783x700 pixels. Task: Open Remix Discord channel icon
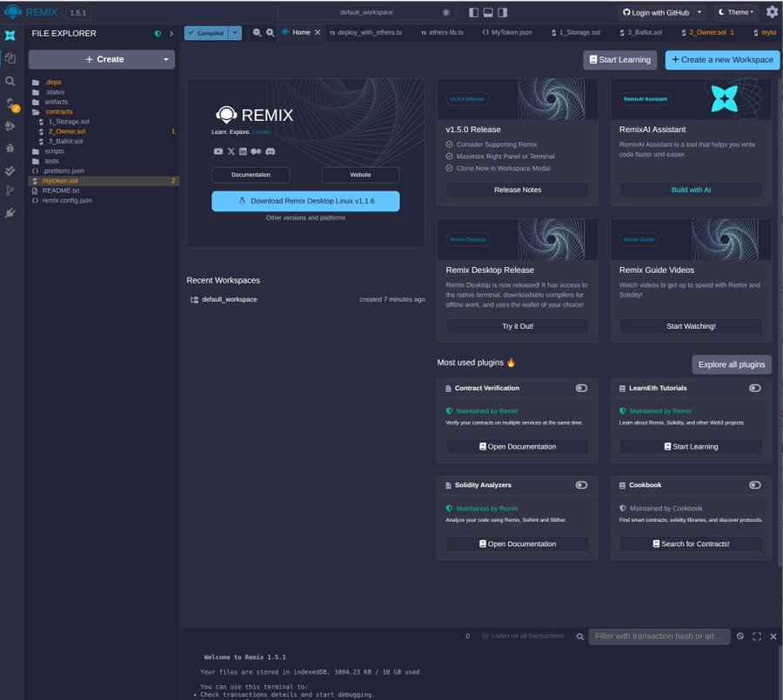pos(271,151)
